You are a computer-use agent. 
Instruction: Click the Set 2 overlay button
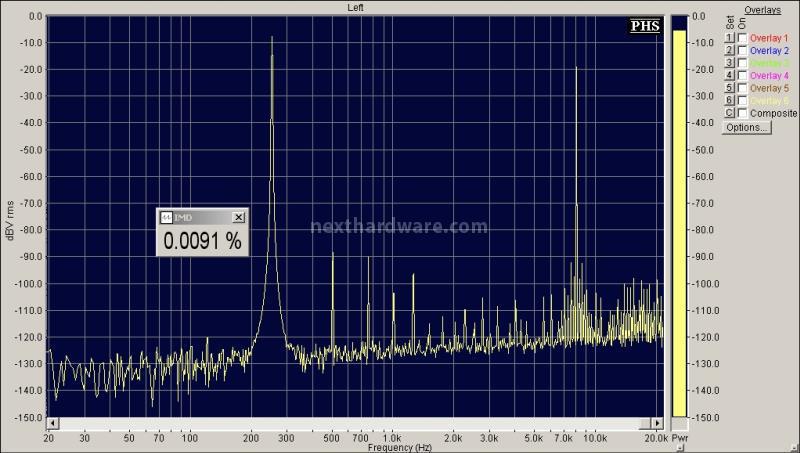[729, 51]
